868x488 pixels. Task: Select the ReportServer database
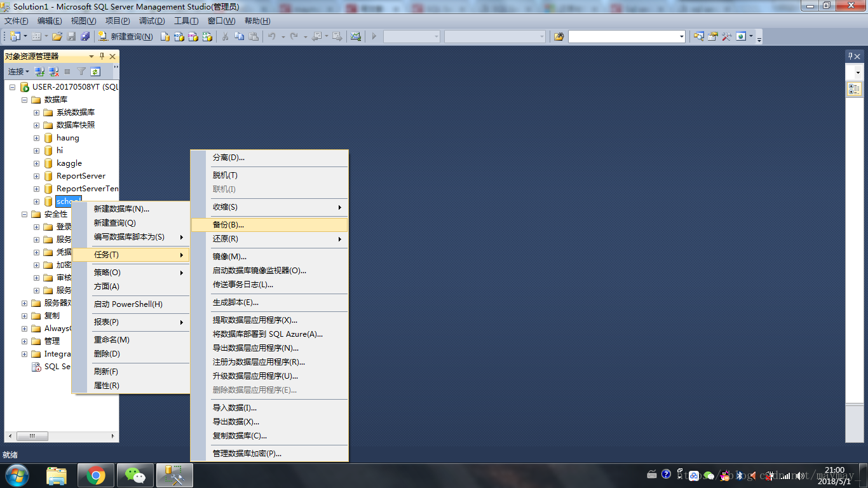81,176
